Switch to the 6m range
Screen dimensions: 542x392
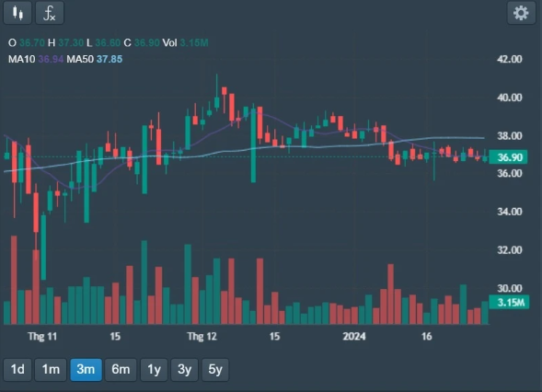(x=121, y=370)
